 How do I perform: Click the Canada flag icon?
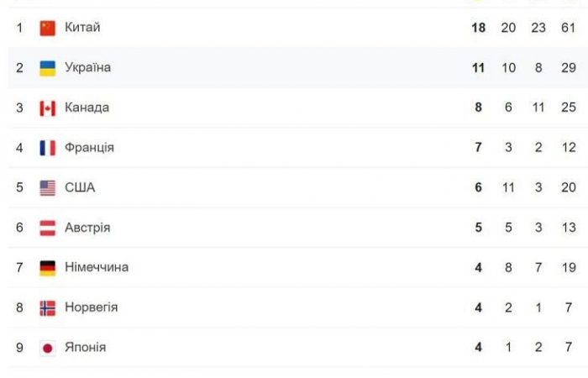tap(48, 108)
